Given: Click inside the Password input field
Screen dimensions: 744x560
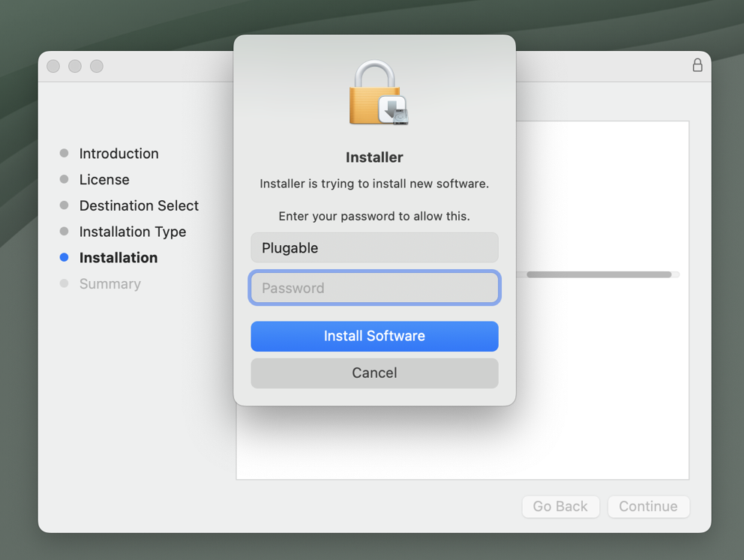Looking at the screenshot, I should click(x=374, y=288).
